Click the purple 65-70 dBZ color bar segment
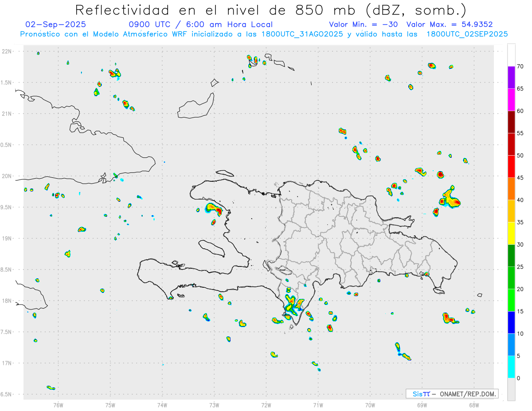The height and width of the screenshot is (411, 532). [x=511, y=78]
